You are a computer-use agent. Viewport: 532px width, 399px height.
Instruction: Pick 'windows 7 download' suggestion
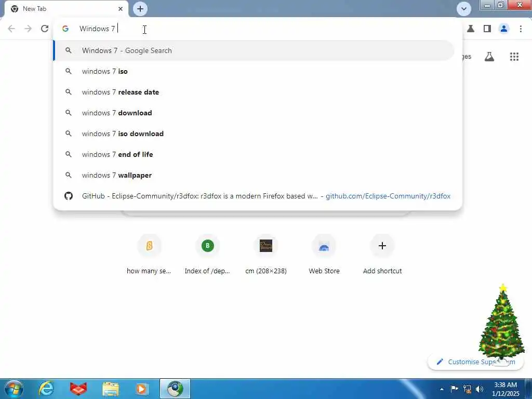point(254,113)
